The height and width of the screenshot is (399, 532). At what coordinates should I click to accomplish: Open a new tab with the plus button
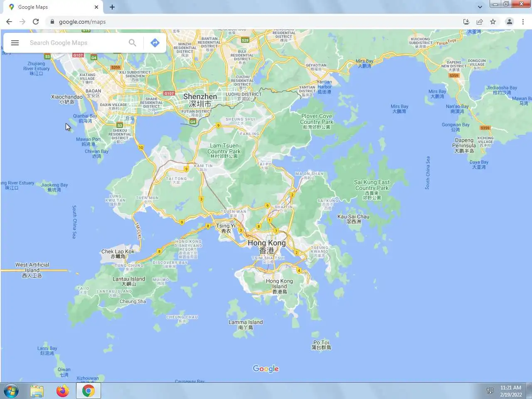(x=112, y=7)
